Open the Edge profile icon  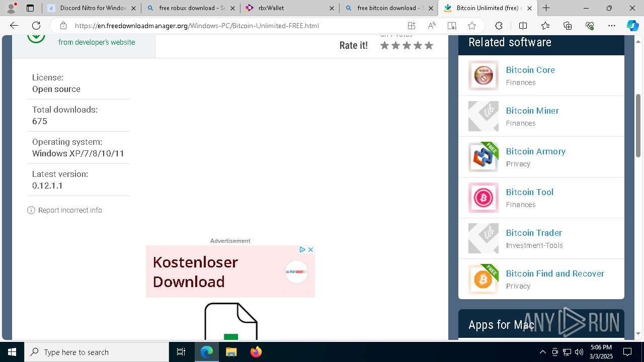11,8
